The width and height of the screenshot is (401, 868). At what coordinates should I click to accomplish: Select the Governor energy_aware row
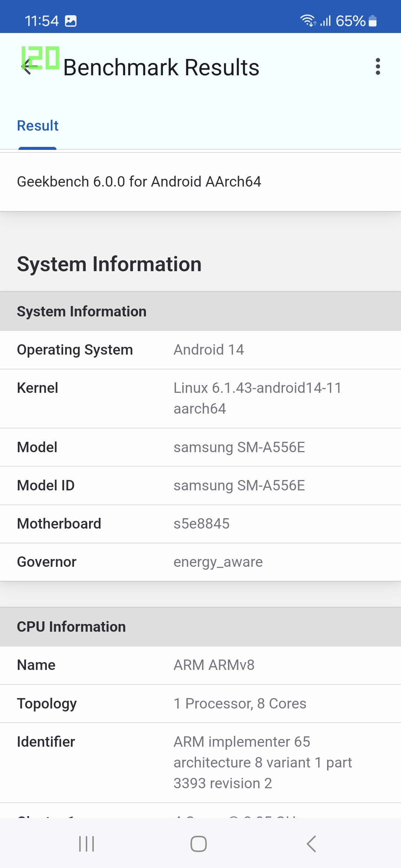200,562
